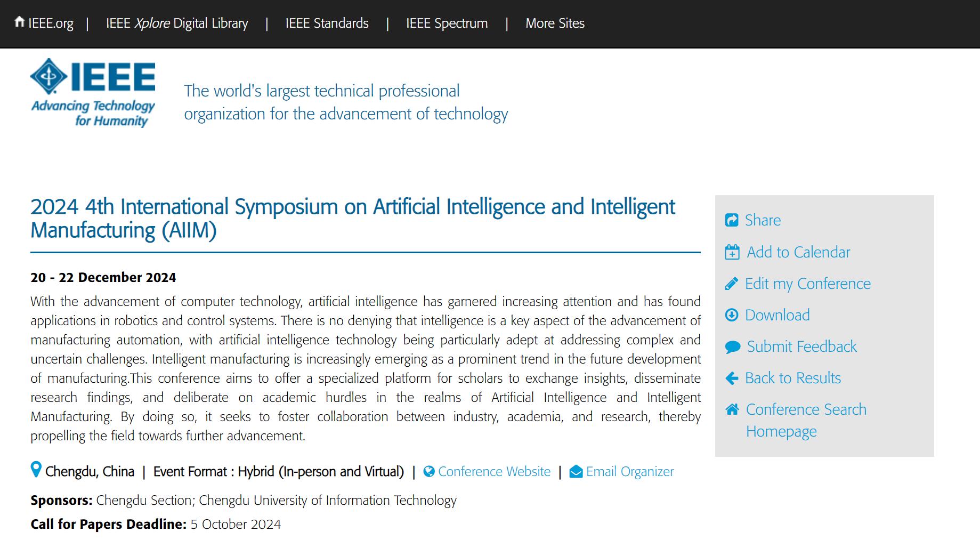The height and width of the screenshot is (540, 980).
Task: Click the AIIM conference title heading
Action: point(353,219)
